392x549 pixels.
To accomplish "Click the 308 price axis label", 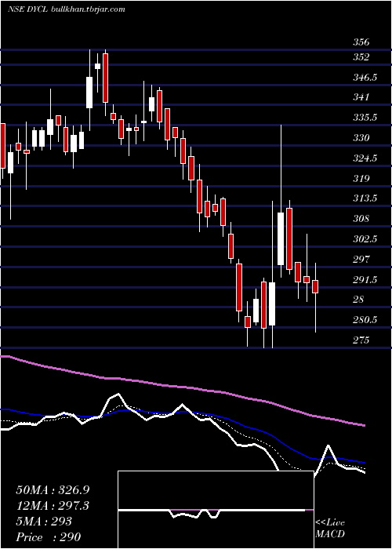I will 361,219.
